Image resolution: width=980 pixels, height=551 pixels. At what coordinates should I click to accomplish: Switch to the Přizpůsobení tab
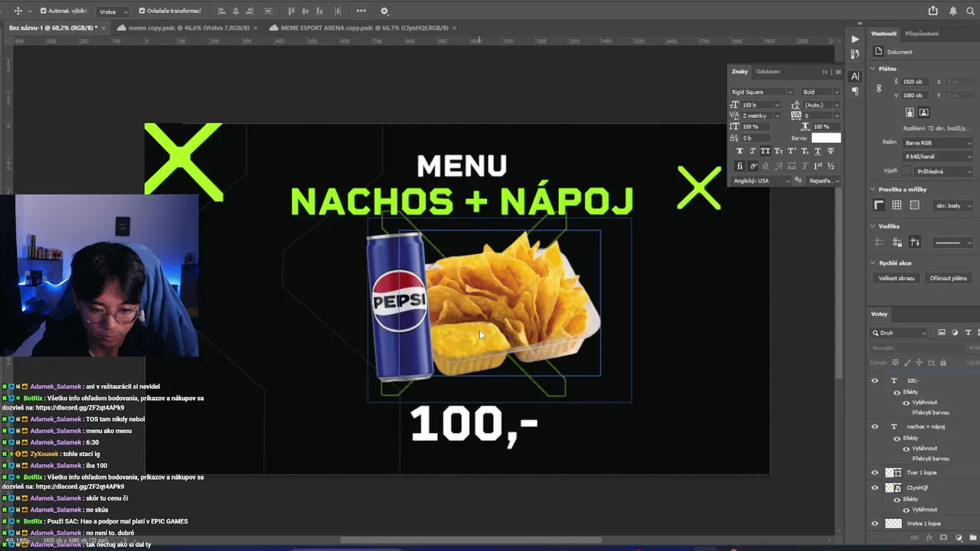coord(922,34)
